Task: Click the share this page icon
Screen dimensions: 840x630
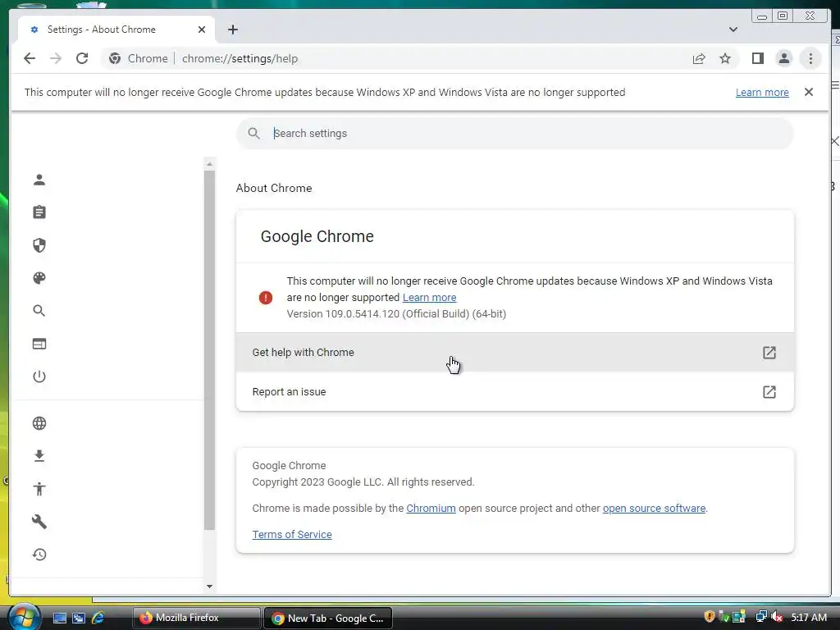Action: click(x=699, y=58)
